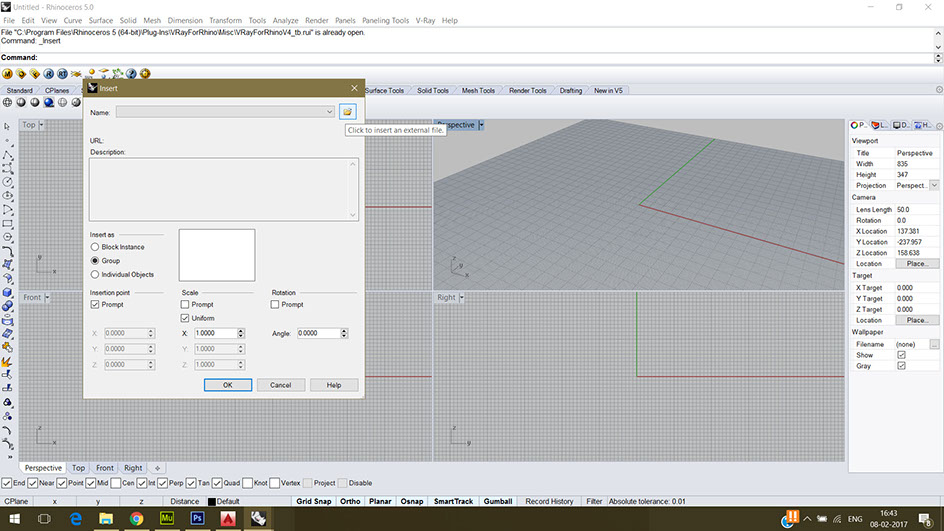944x531 pixels.
Task: Select the Rectangle tool in left toolbar
Action: coord(7,223)
